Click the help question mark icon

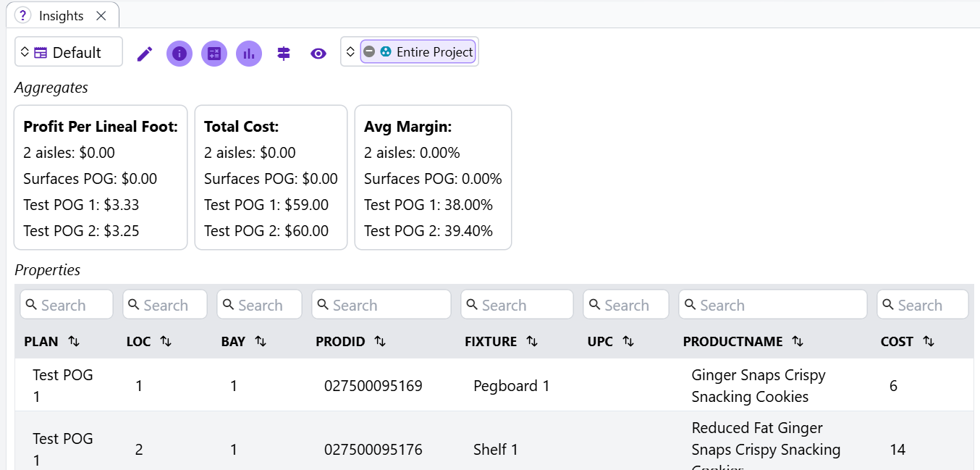point(23,15)
